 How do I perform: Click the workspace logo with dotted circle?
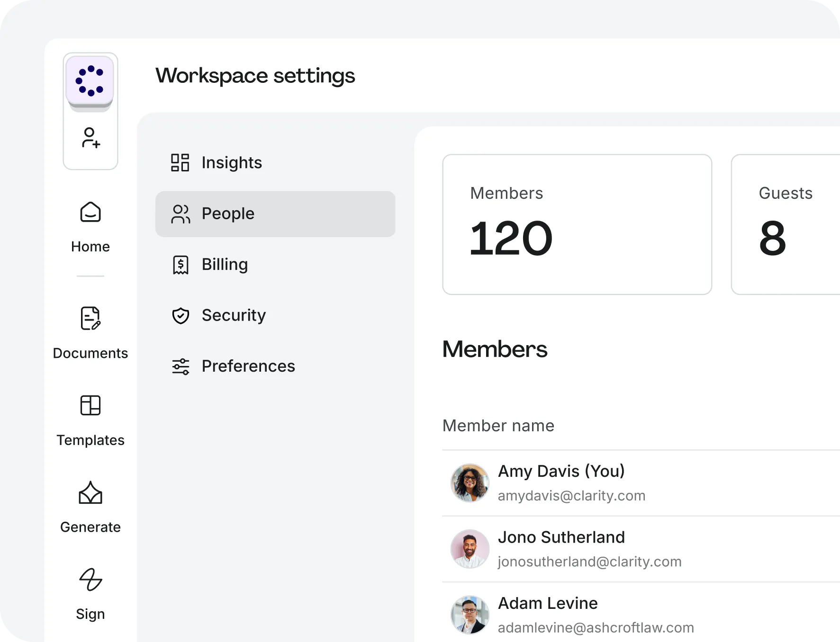click(x=90, y=80)
